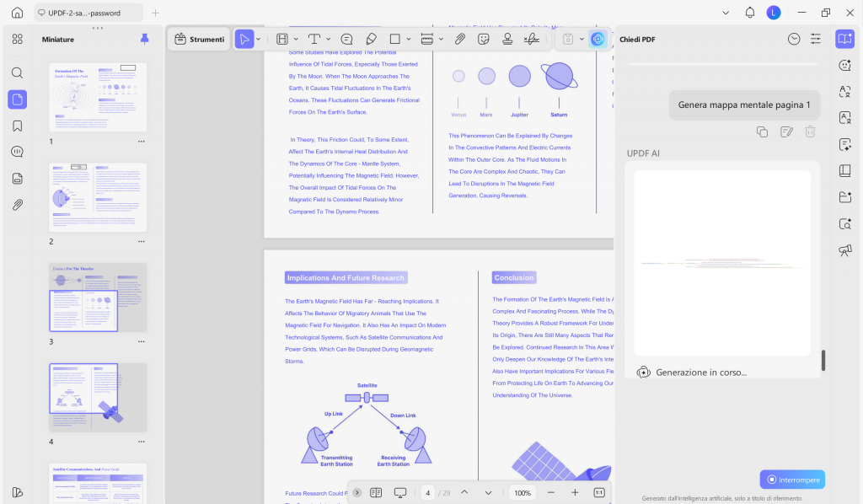Select page 1 thumbnail

pos(98,97)
